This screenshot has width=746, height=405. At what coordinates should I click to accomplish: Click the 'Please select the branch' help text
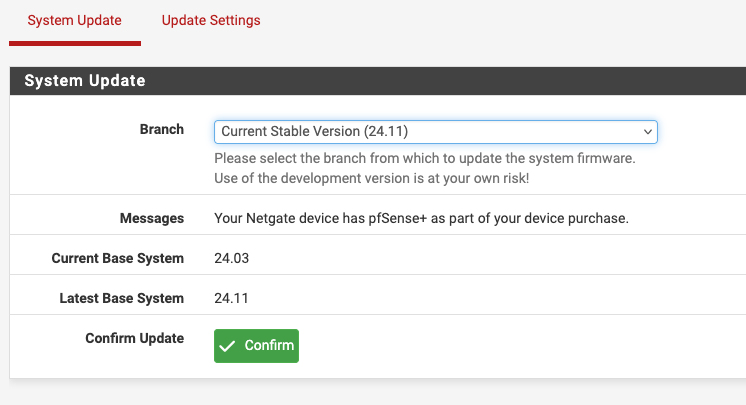click(x=425, y=158)
